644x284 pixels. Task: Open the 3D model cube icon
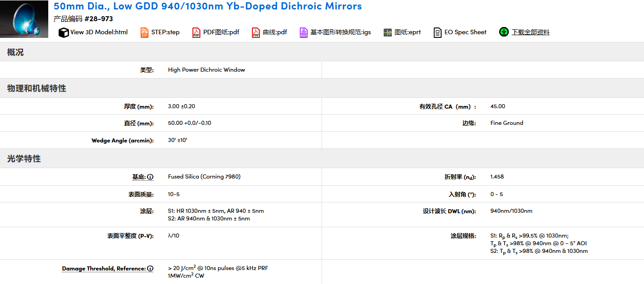click(64, 32)
